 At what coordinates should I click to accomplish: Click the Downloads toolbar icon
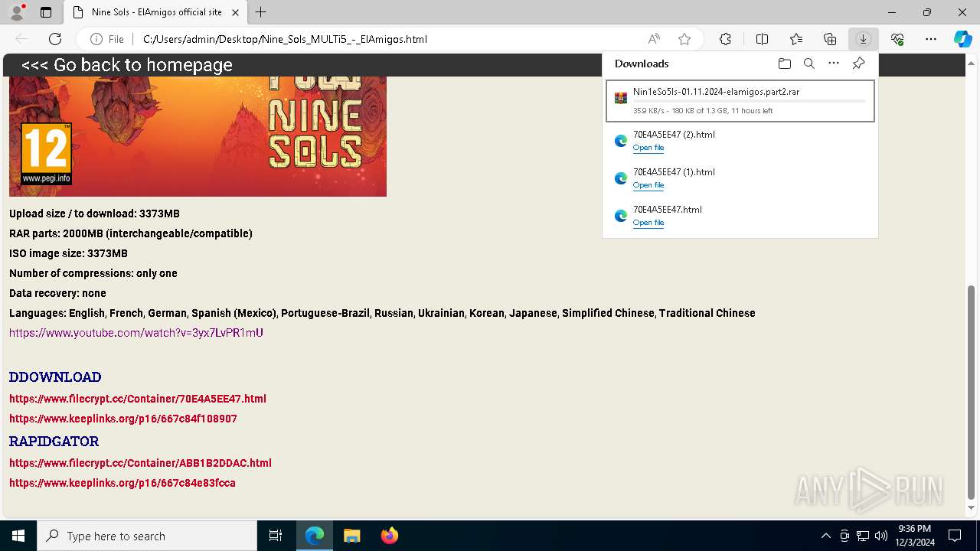tap(863, 39)
